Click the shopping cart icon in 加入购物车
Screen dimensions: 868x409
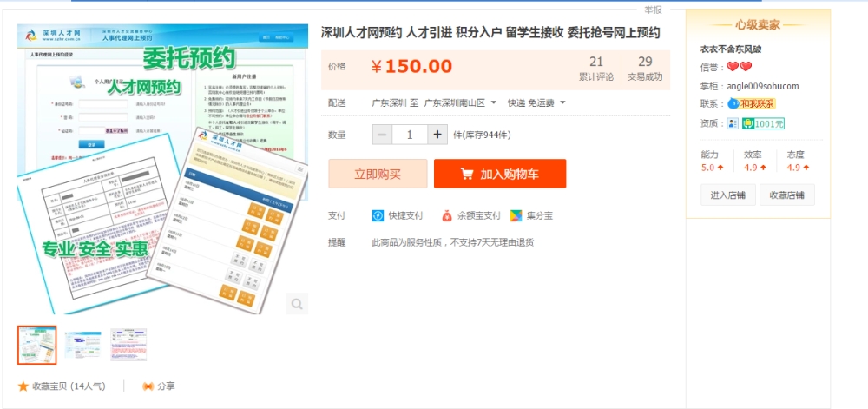(467, 174)
